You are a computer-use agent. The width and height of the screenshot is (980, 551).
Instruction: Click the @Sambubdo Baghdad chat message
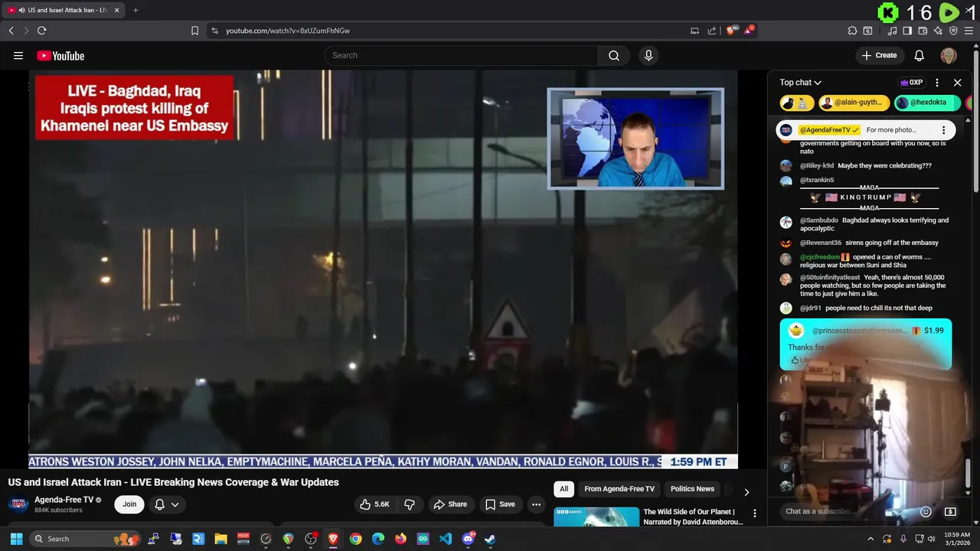[865, 224]
